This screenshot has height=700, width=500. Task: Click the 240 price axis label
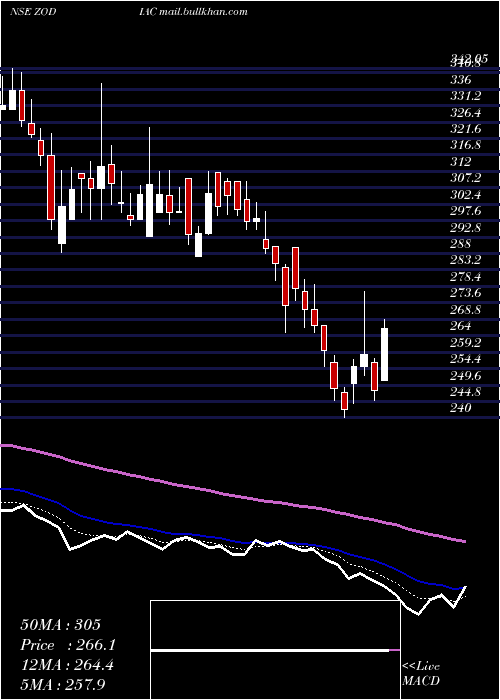pyautogui.click(x=461, y=408)
